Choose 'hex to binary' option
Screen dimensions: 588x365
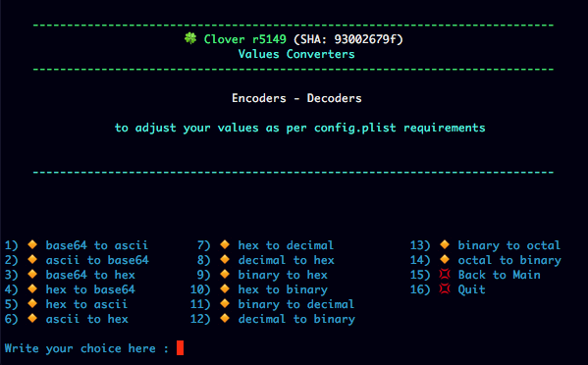pos(283,289)
